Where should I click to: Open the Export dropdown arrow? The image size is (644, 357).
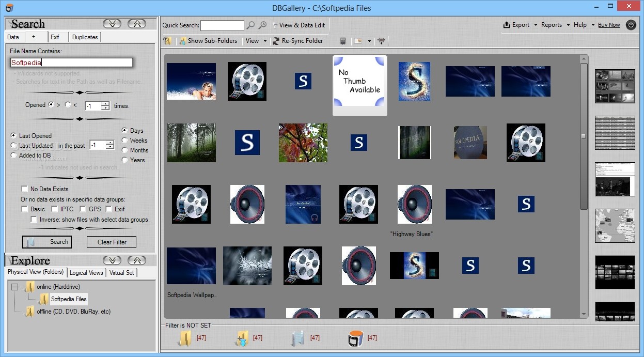(x=536, y=25)
